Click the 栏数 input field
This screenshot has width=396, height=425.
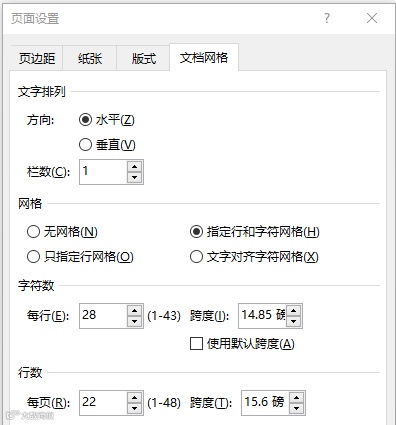pos(103,172)
